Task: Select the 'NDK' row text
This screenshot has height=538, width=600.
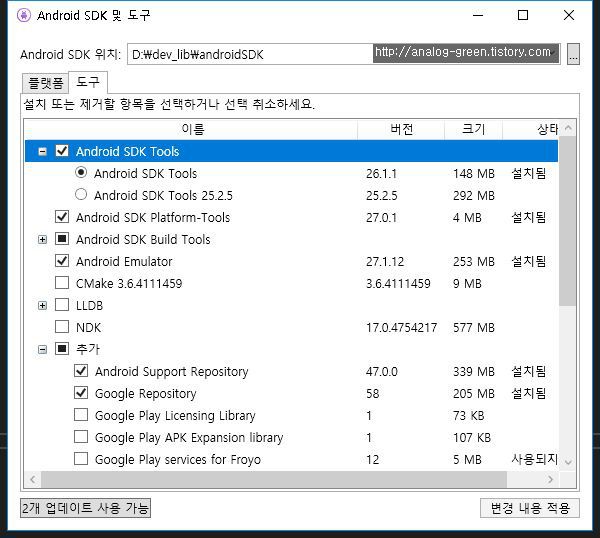Action: pos(88,328)
